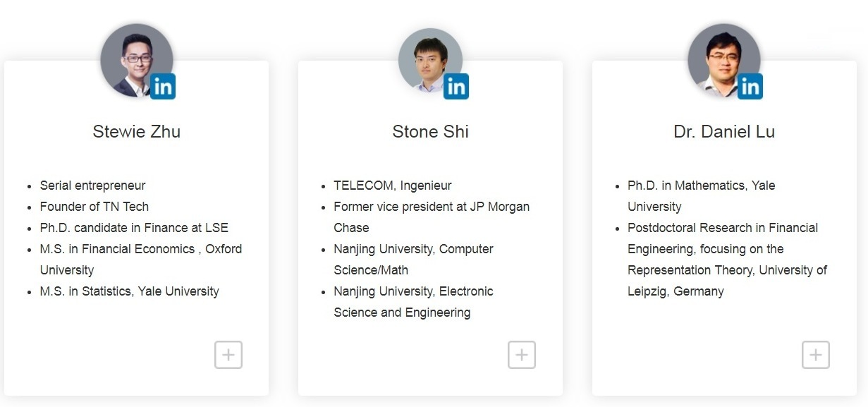Open Stewie Zhu's LinkedIn icon
The image size is (868, 407).
point(163,87)
